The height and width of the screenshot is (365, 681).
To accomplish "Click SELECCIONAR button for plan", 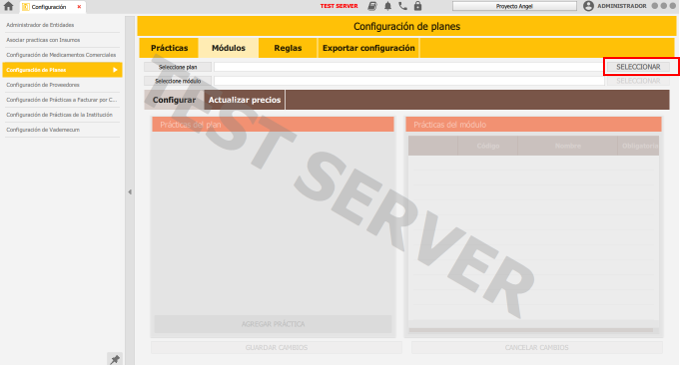I will [638, 67].
